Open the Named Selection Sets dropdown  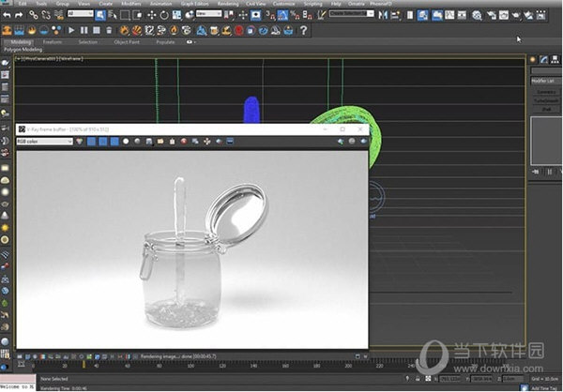coord(352,14)
